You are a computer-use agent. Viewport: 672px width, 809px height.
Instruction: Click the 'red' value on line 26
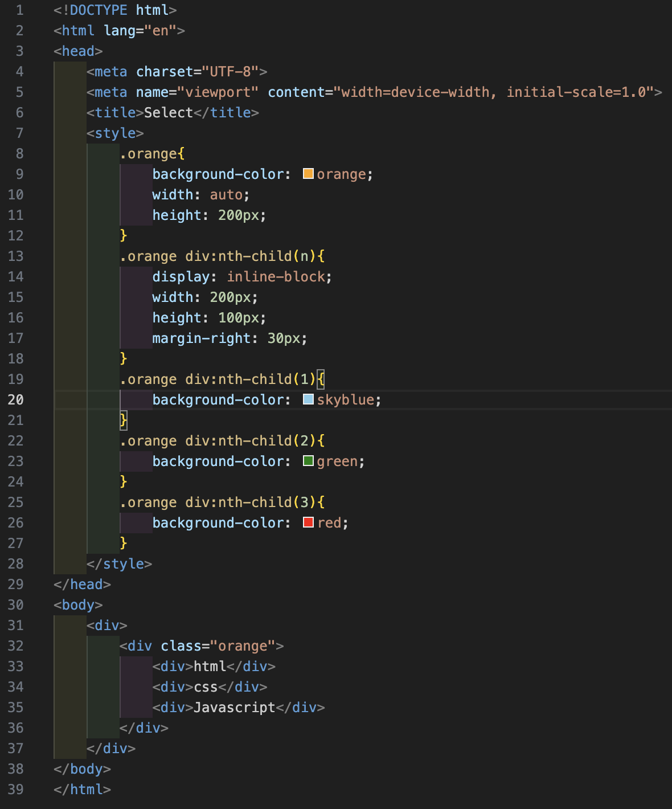[x=329, y=523]
